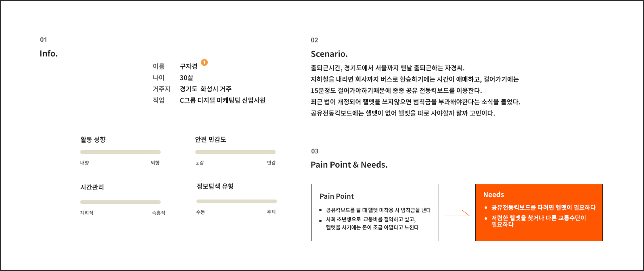The width and height of the screenshot is (644, 271).
Task: Click the 주체 label under 정보탐색 유형
Action: 271,212
